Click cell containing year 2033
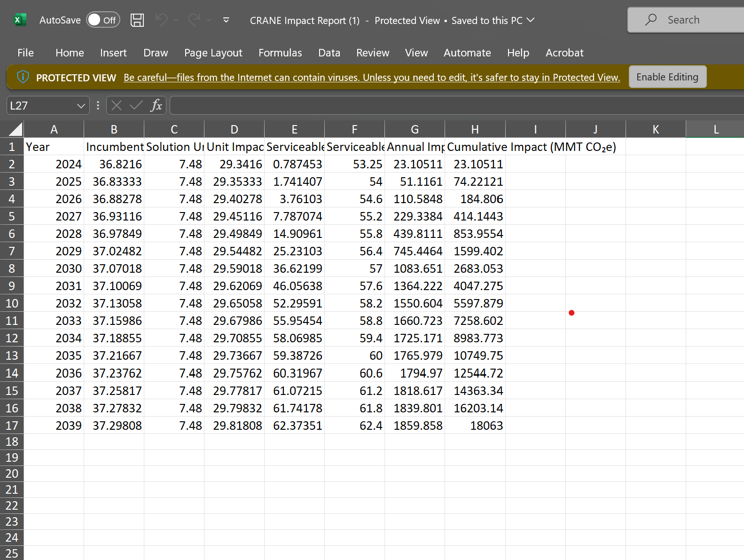The image size is (744, 560). coord(54,321)
